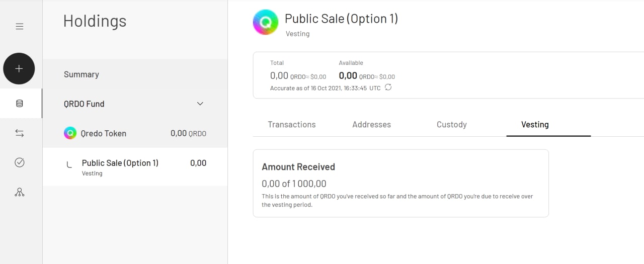
Task: Select the Holdings database icon in sidebar
Action: 20,104
